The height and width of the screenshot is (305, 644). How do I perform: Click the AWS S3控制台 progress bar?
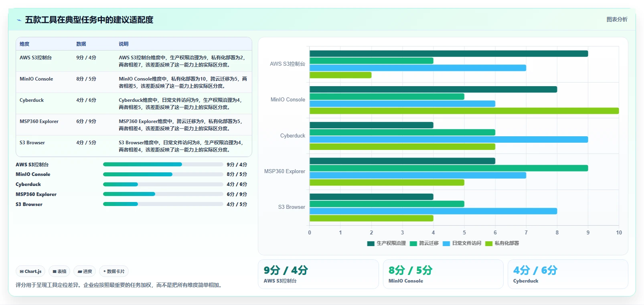(163, 164)
